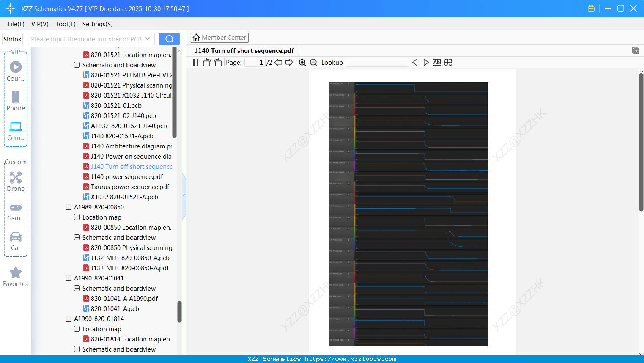
Task: Click the PDF viewer vertical scrollbar
Action: coord(641,142)
